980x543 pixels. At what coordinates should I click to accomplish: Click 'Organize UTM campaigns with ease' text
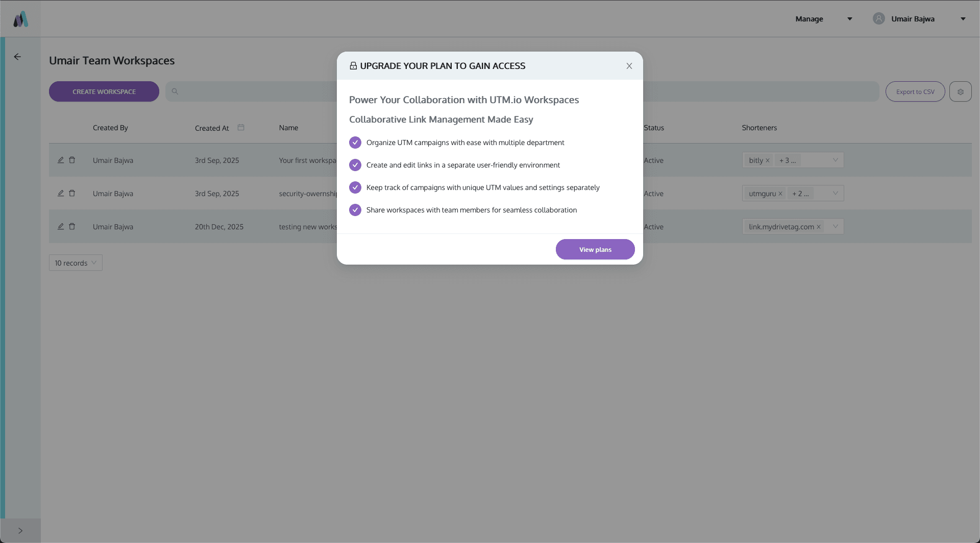[x=465, y=143]
